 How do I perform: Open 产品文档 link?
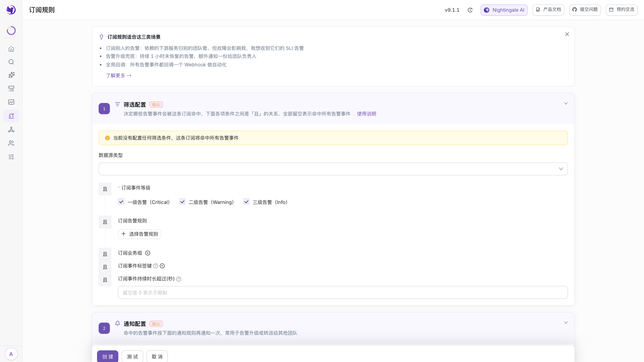548,10
